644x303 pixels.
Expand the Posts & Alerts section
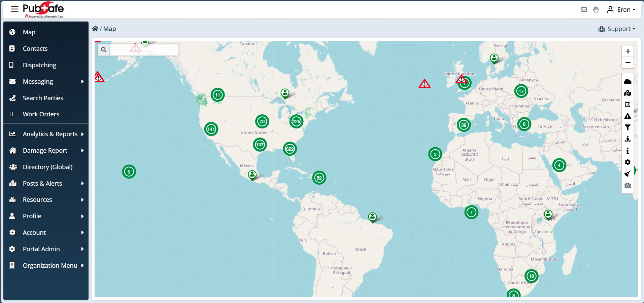click(42, 183)
